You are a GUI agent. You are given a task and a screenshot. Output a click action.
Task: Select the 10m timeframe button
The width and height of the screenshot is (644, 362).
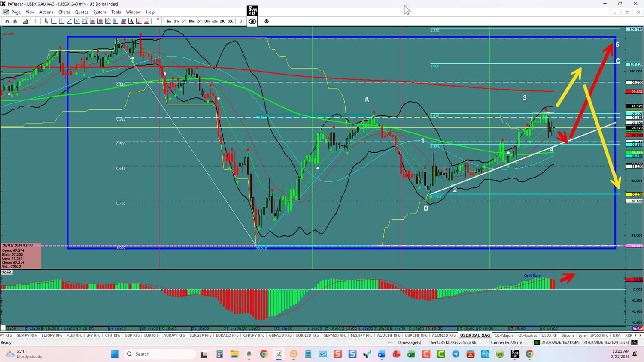pos(191,21)
